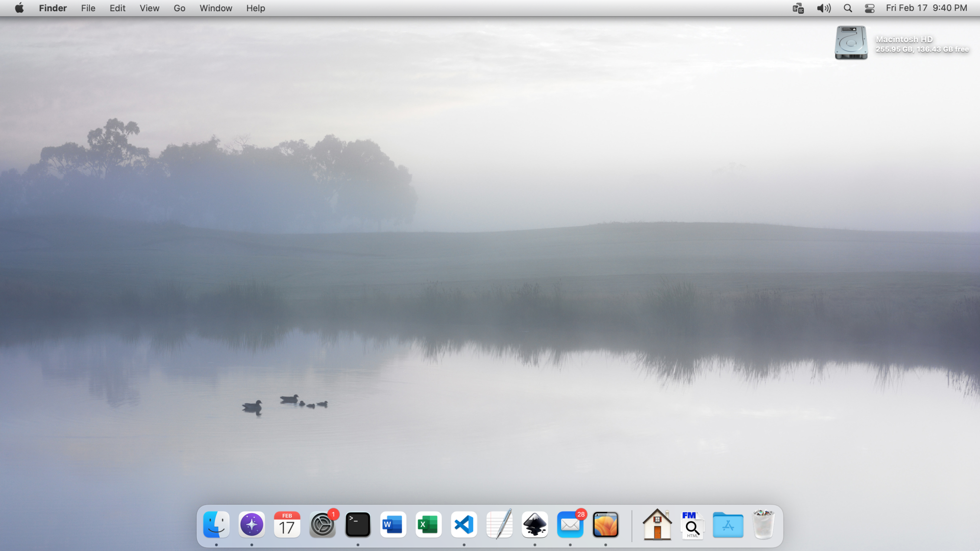This screenshot has height=551, width=980.
Task: Open Spotlight search in the menu bar
Action: tap(848, 8)
